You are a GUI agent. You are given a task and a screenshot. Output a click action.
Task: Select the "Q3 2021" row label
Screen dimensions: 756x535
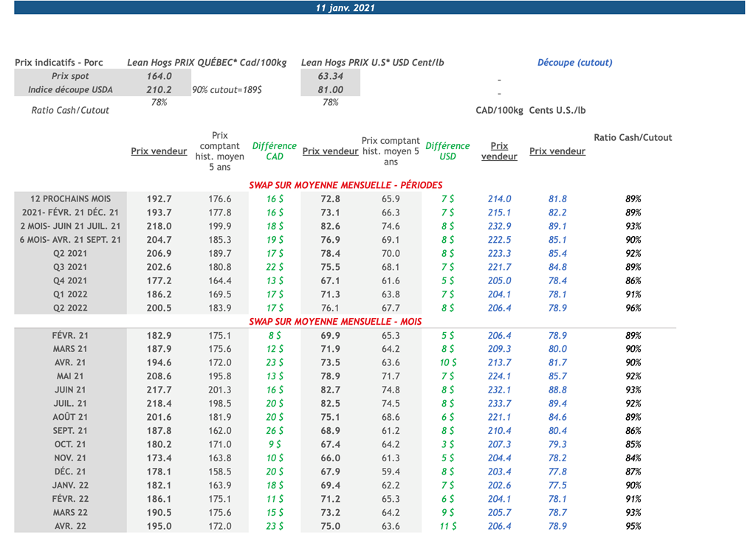70,267
